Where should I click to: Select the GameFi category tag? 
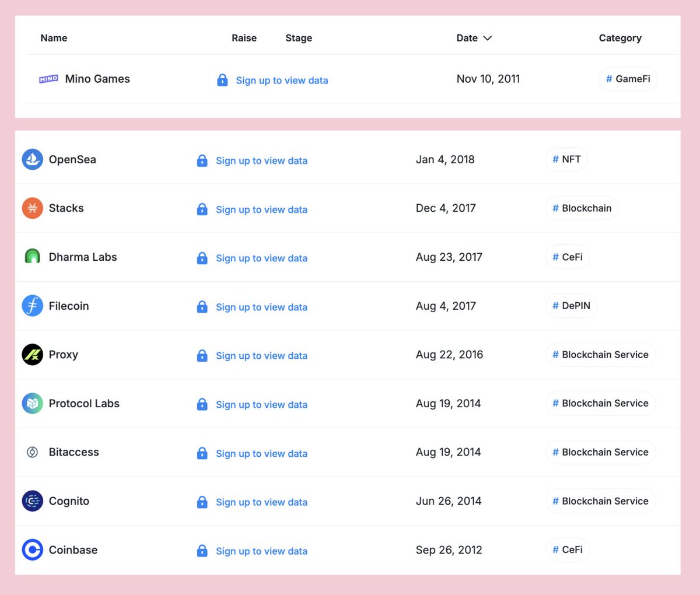coord(628,79)
